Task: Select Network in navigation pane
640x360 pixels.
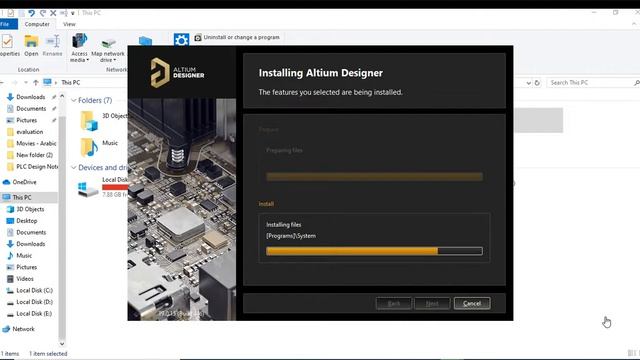Action: (23, 329)
